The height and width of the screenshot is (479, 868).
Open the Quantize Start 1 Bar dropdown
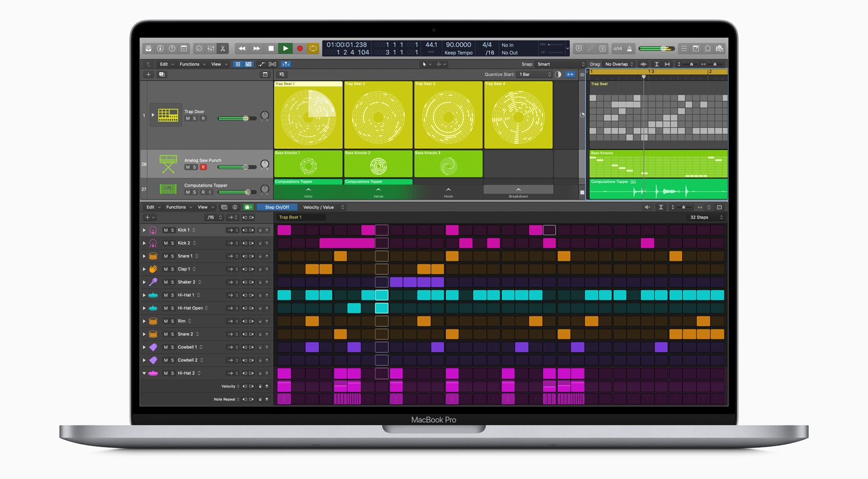(535, 74)
